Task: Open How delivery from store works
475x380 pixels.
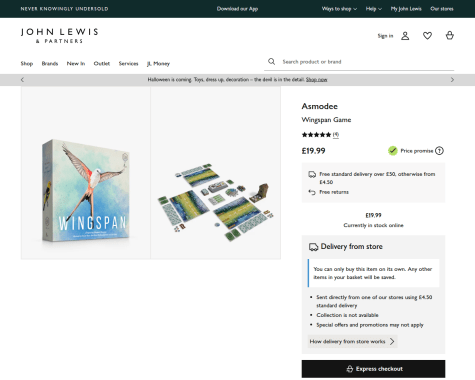Action: [x=352, y=341]
